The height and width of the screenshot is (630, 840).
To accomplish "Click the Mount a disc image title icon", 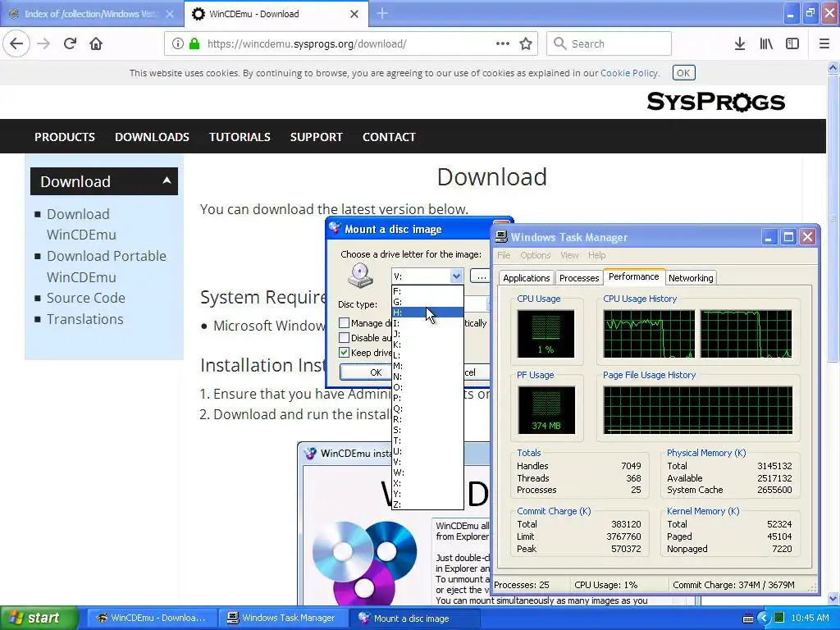I will point(336,228).
